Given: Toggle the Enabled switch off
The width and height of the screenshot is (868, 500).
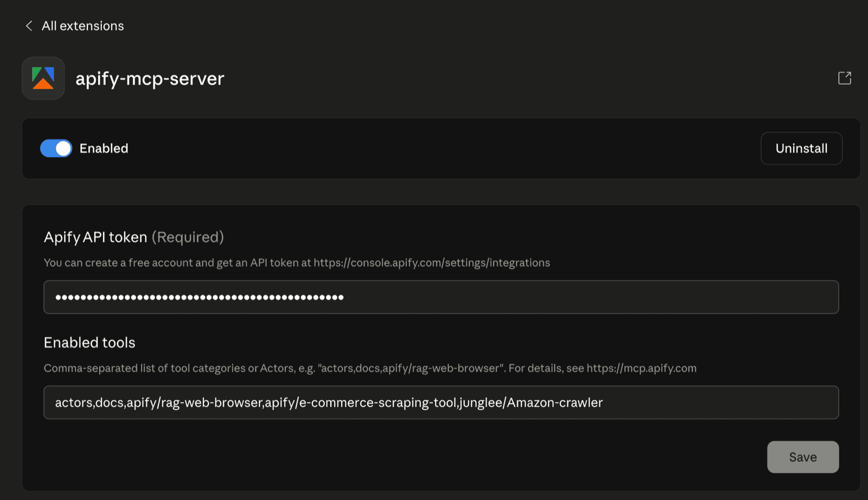Looking at the screenshot, I should tap(56, 149).
